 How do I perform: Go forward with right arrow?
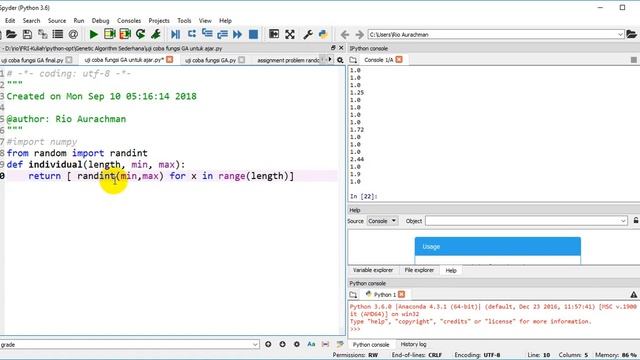(359, 35)
